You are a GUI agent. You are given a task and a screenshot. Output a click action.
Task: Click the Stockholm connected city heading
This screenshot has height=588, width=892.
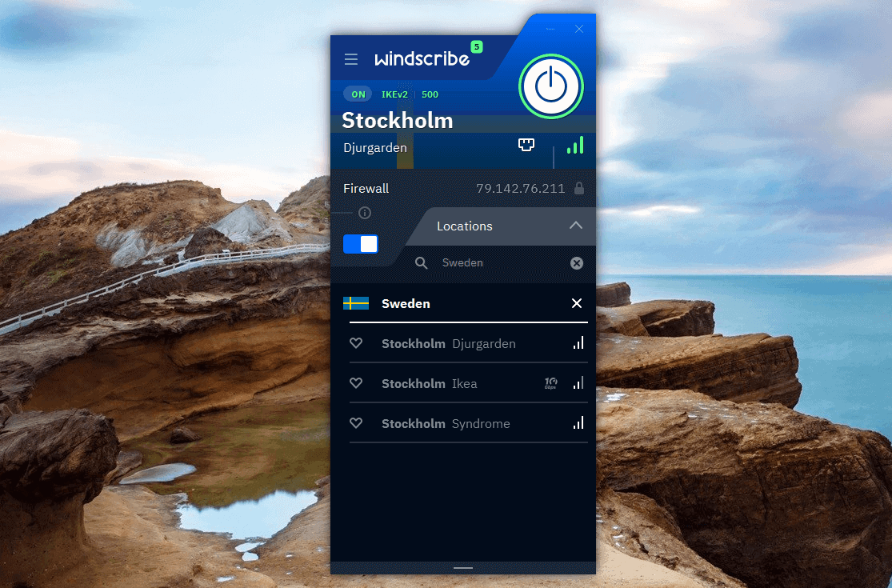[398, 121]
